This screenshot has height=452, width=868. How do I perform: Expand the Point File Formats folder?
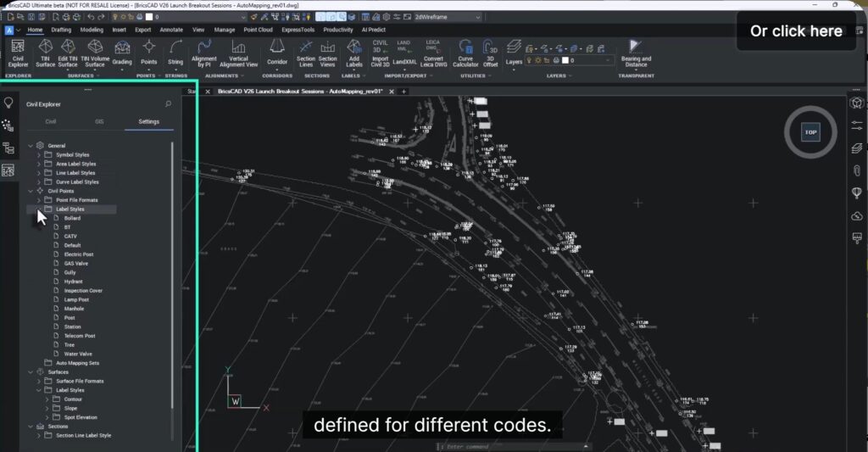(39, 200)
